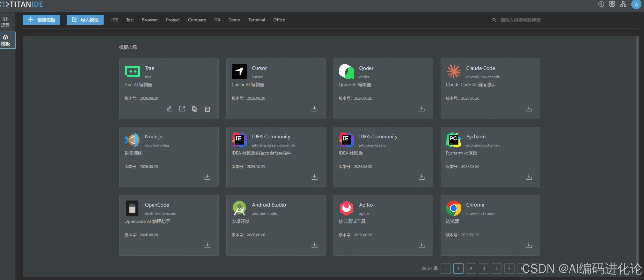This screenshot has width=644, height=280.
Task: Click the export icon on the Trae card
Action: (x=182, y=109)
